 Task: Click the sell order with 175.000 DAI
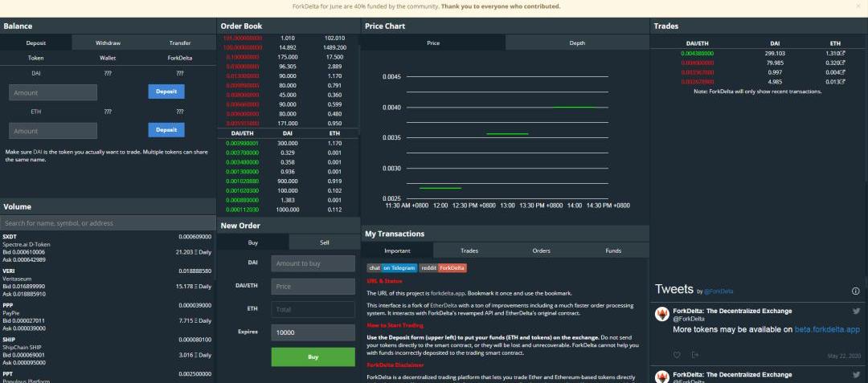point(288,57)
